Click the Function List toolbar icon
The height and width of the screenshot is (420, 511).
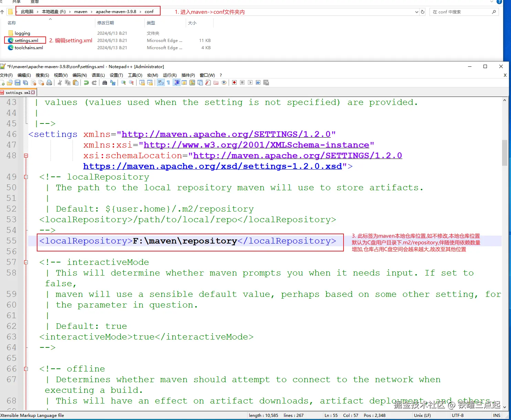(x=208, y=83)
